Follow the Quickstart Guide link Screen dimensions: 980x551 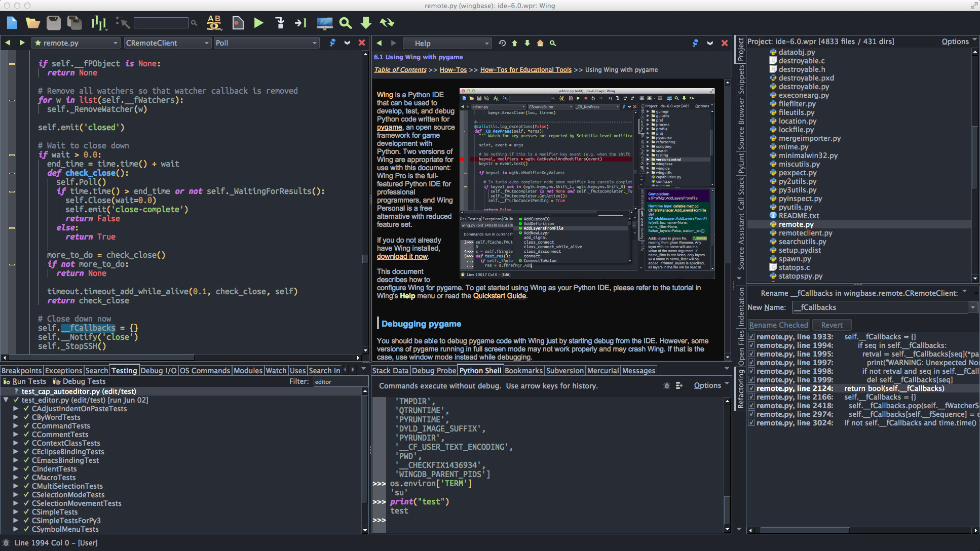click(x=499, y=296)
